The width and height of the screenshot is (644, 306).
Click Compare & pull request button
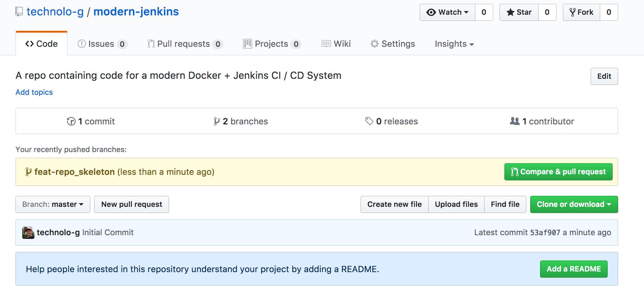click(x=559, y=172)
